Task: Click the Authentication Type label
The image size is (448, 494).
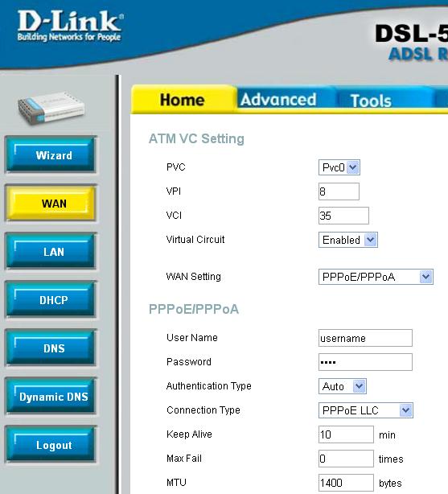Action: pyautogui.click(x=209, y=386)
